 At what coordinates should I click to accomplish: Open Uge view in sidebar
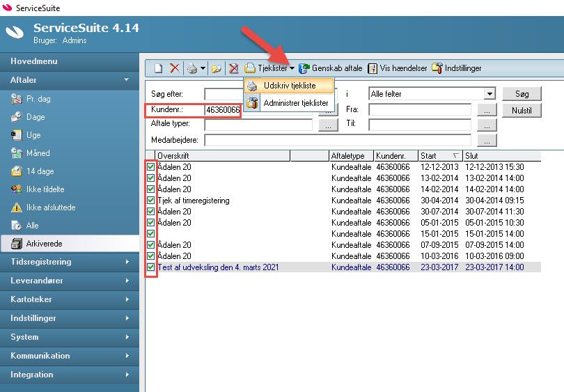click(x=33, y=135)
